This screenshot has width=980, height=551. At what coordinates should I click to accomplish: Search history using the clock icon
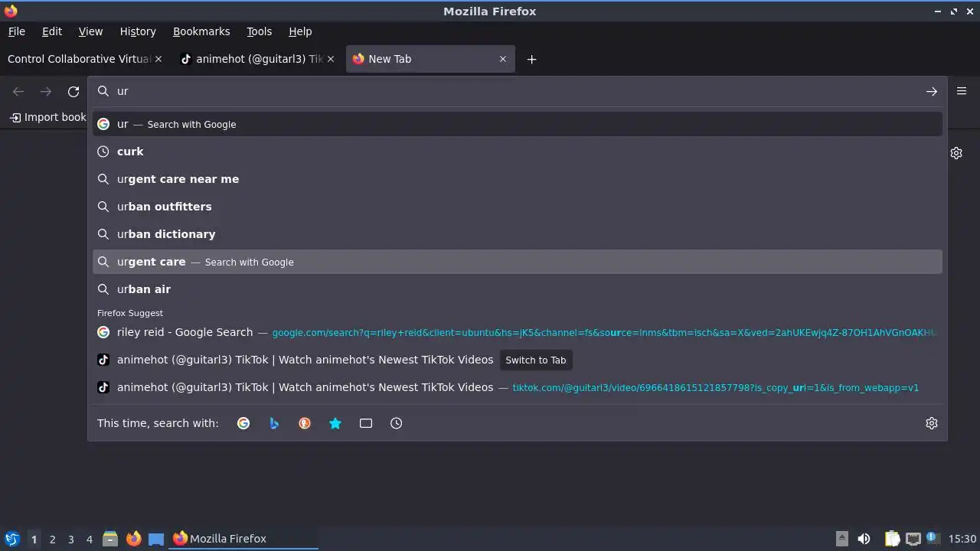(397, 423)
